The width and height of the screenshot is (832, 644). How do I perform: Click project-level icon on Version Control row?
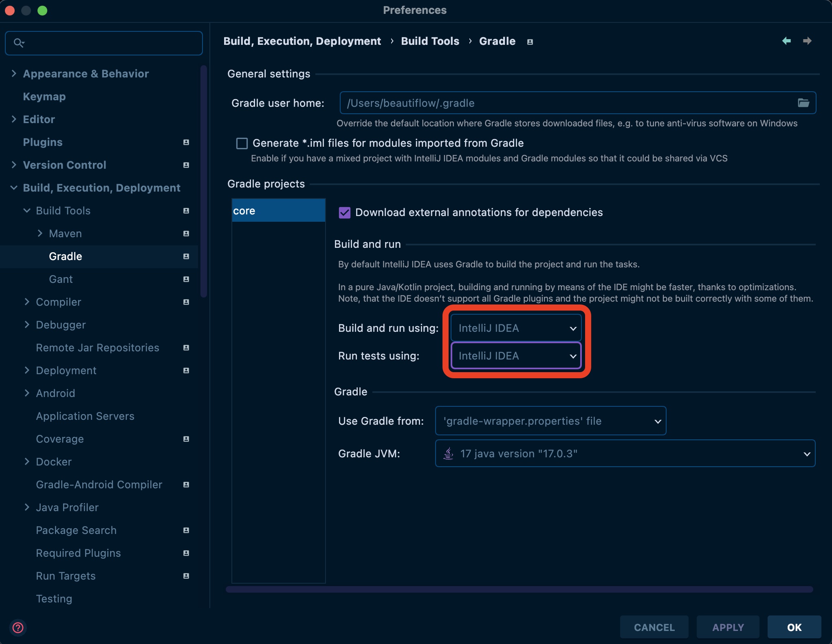click(186, 165)
